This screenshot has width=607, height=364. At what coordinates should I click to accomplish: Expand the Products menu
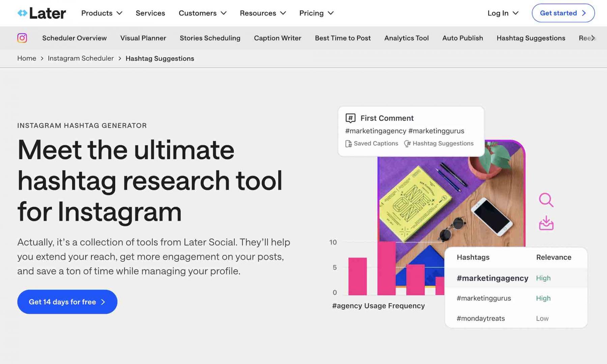(102, 13)
